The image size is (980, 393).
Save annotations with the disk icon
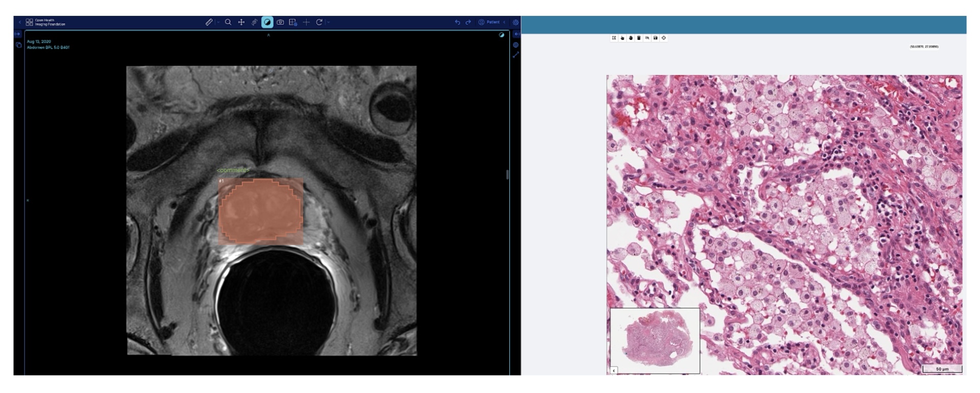point(655,38)
